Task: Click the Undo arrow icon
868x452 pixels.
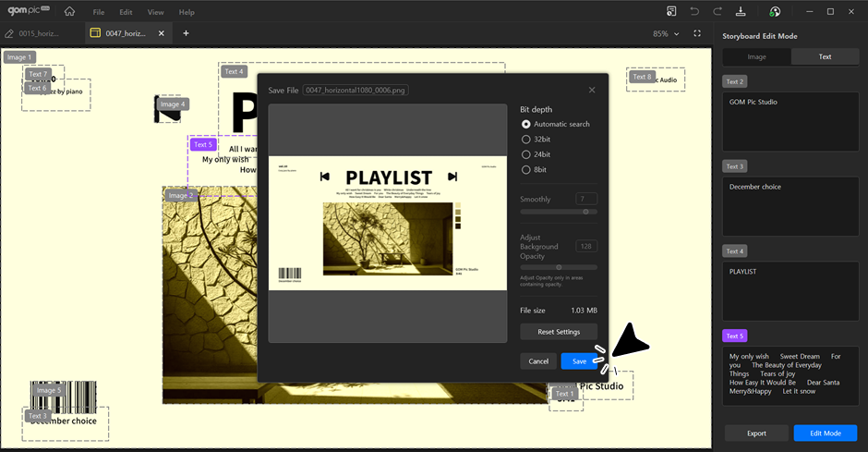Action: (694, 12)
